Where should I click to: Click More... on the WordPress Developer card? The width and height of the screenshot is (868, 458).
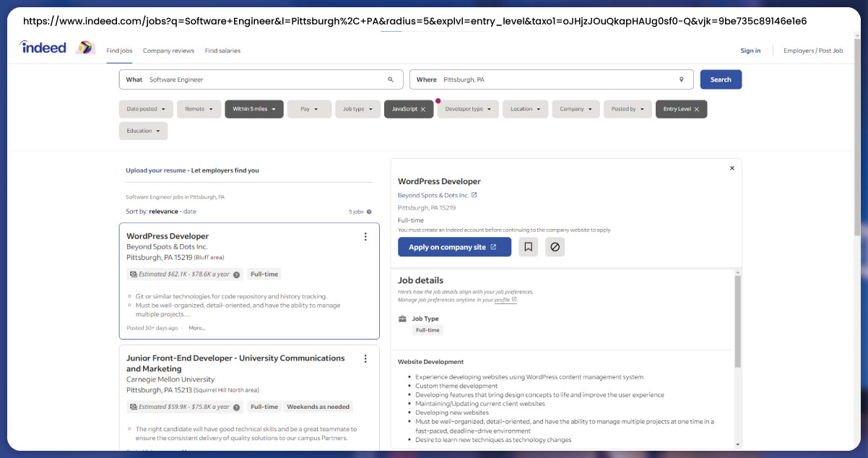click(x=197, y=328)
